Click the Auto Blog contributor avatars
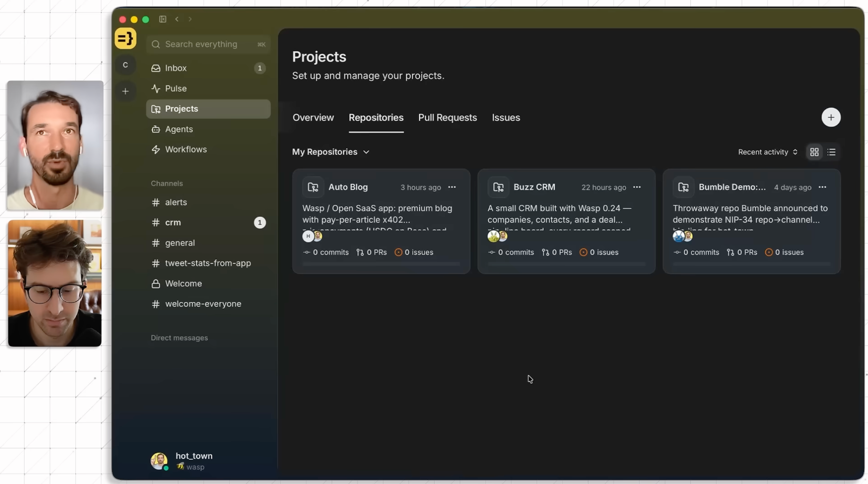868x484 pixels. coord(312,236)
